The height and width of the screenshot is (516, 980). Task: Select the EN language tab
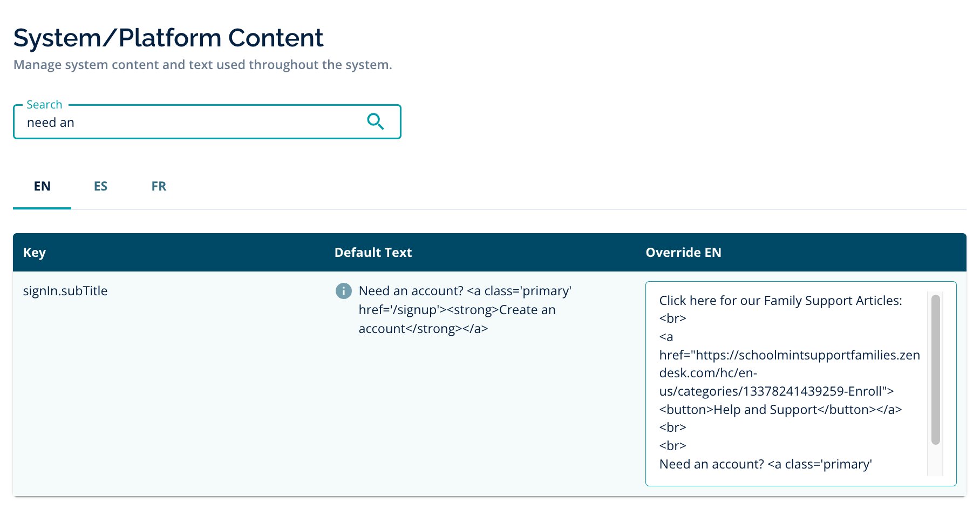(x=42, y=186)
